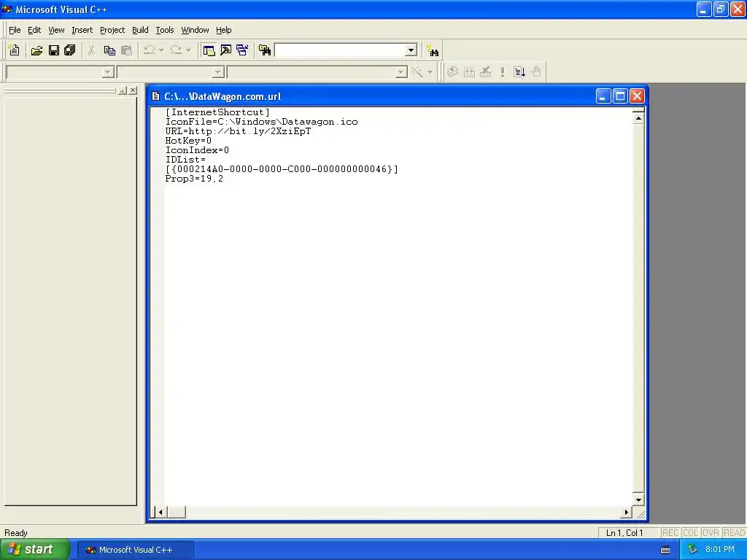The width and height of the screenshot is (747, 560).
Task: Open the Tools menu
Action: coord(165,30)
